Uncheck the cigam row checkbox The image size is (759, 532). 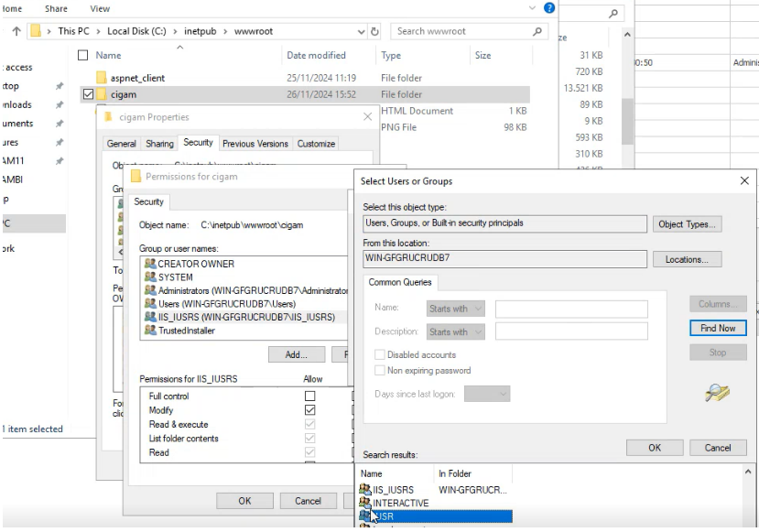(88, 94)
